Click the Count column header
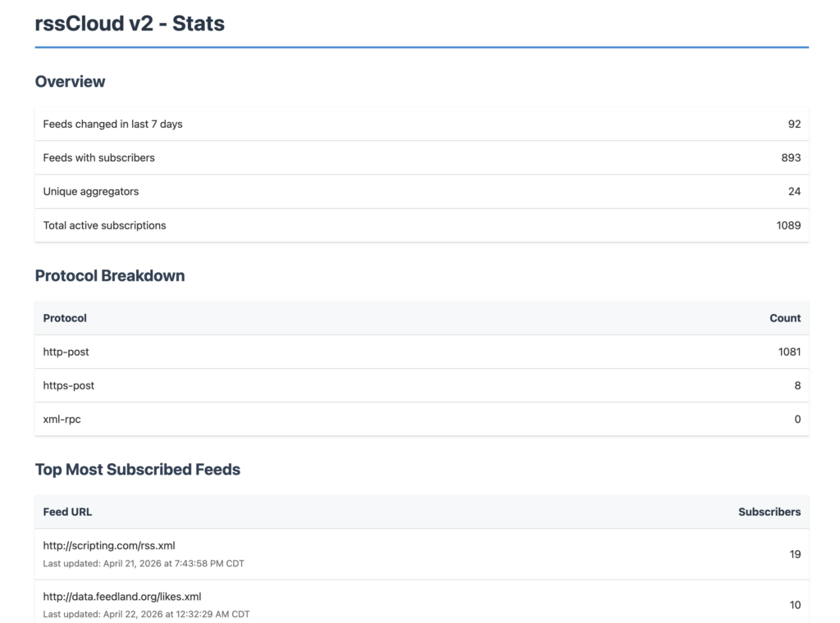Viewport: 840px width, 623px height. (785, 318)
